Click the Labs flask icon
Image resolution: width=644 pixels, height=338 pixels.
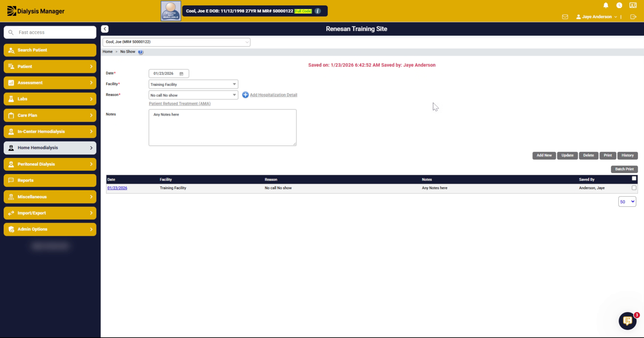(x=11, y=99)
